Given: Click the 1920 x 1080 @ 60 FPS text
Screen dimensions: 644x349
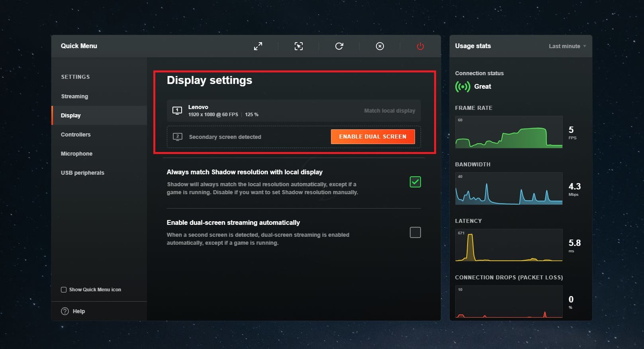Looking at the screenshot, I should 213,115.
